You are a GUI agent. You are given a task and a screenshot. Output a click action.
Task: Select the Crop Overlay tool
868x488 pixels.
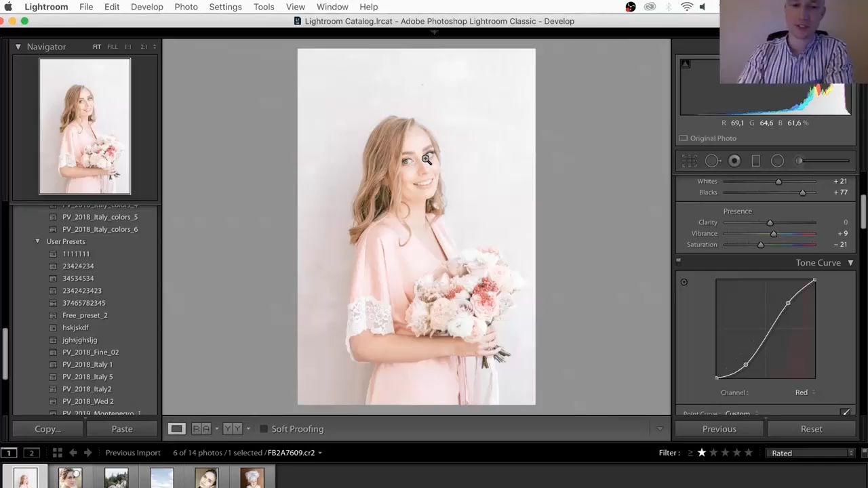pyautogui.click(x=690, y=161)
